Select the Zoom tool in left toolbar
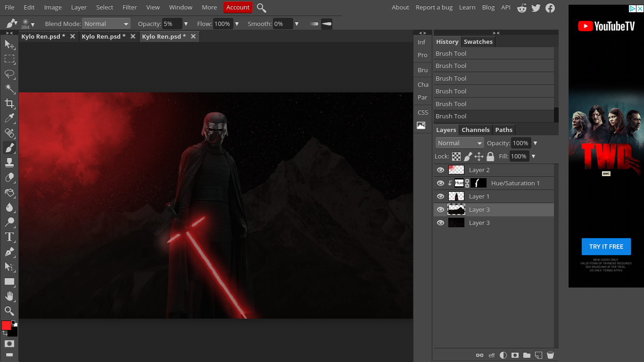The width and height of the screenshot is (644, 362). 9,311
